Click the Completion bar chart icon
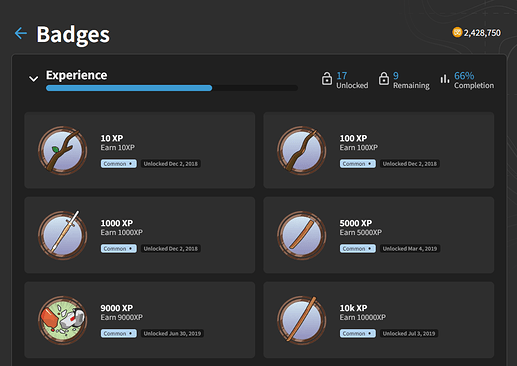 [445, 79]
